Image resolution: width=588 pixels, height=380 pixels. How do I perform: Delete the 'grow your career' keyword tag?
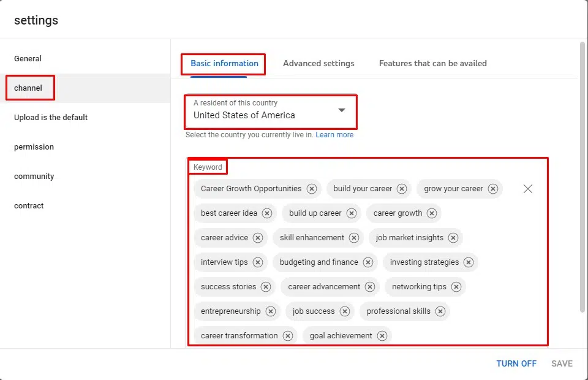point(493,189)
